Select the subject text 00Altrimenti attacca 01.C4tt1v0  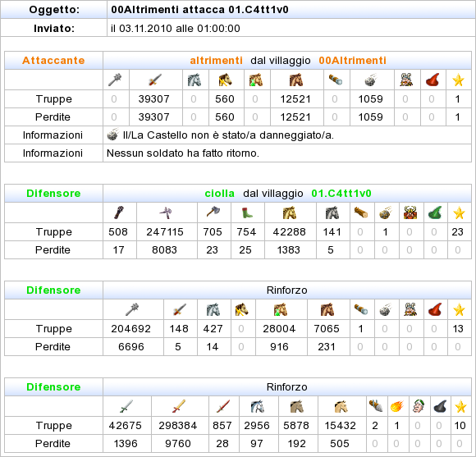click(x=199, y=9)
